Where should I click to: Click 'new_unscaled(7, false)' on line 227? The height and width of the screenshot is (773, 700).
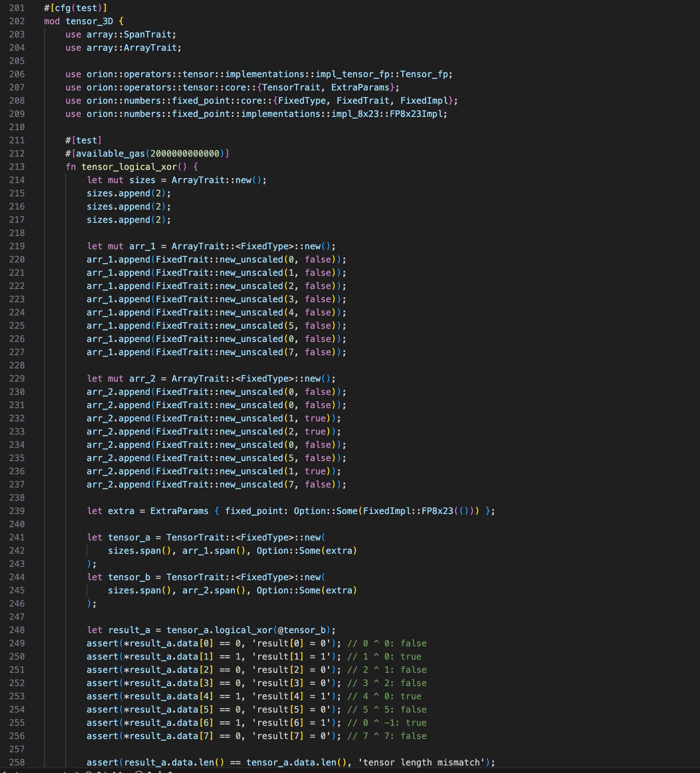point(278,352)
